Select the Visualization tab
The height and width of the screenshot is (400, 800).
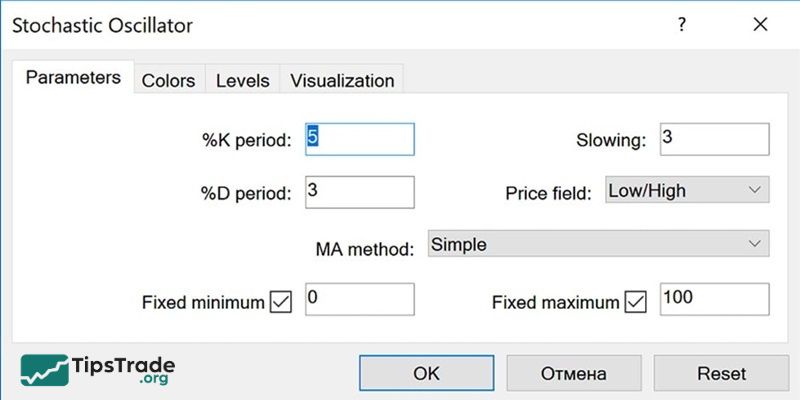coord(343,80)
